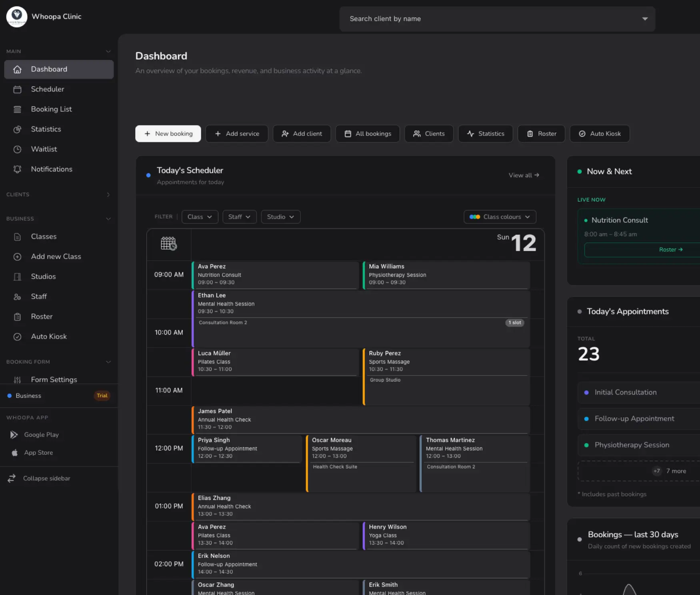Click the sidebar Auto Kiosk check icon

point(17,337)
